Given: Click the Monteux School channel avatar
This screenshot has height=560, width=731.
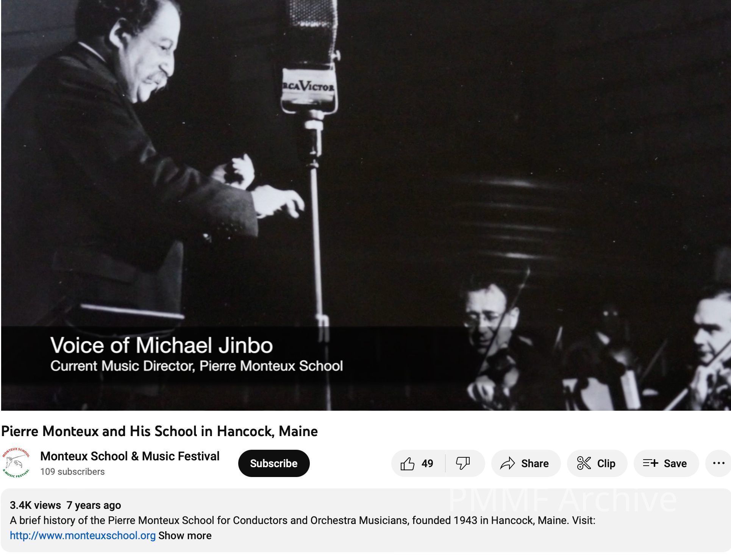Looking at the screenshot, I should pos(16,463).
